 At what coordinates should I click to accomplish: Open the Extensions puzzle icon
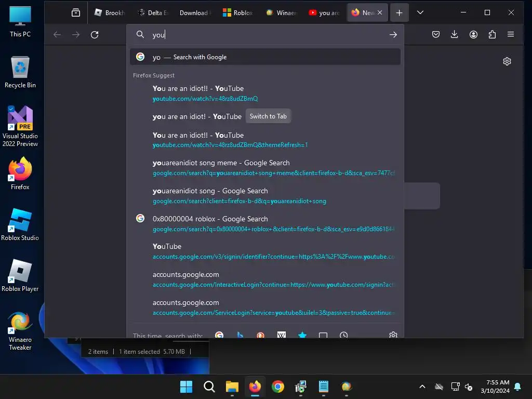click(492, 34)
